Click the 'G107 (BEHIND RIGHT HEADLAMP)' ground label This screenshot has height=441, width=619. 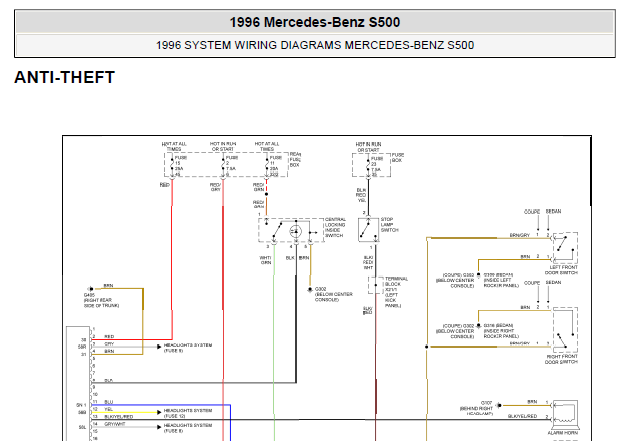pyautogui.click(x=476, y=409)
